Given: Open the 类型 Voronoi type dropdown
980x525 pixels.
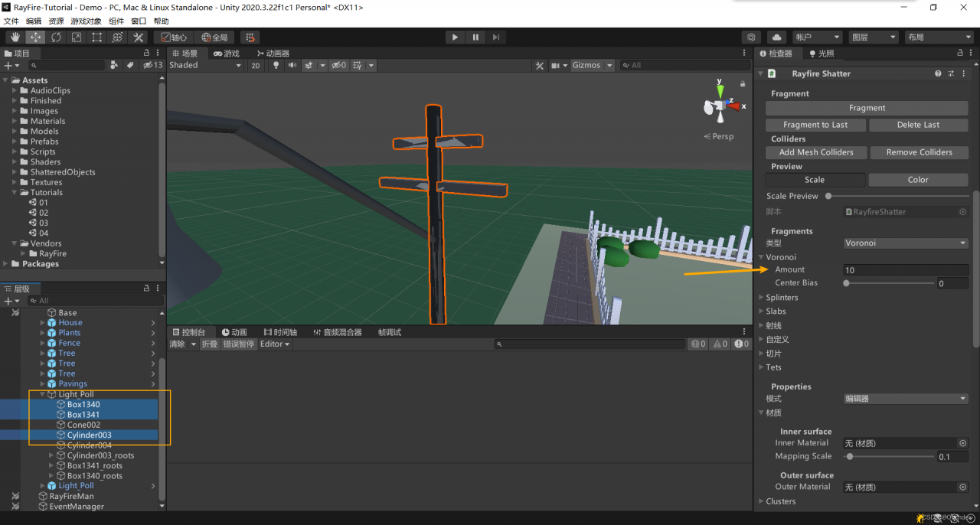Looking at the screenshot, I should tap(905, 243).
